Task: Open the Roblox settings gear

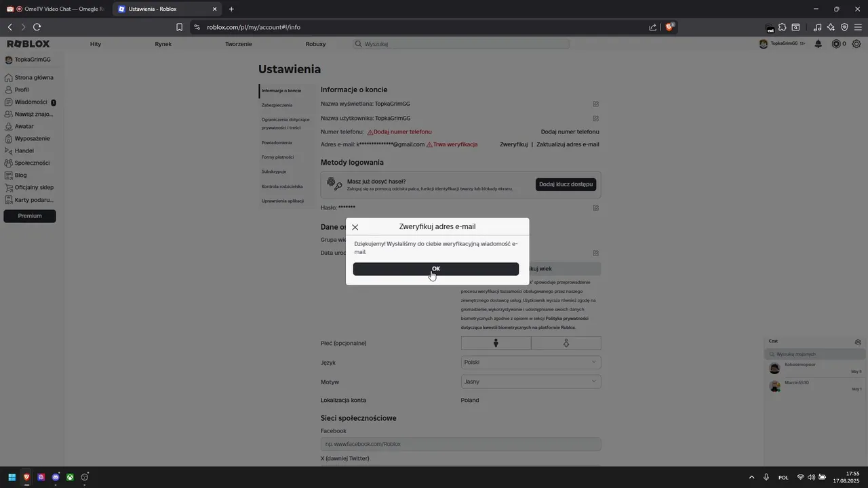Action: click(x=856, y=44)
